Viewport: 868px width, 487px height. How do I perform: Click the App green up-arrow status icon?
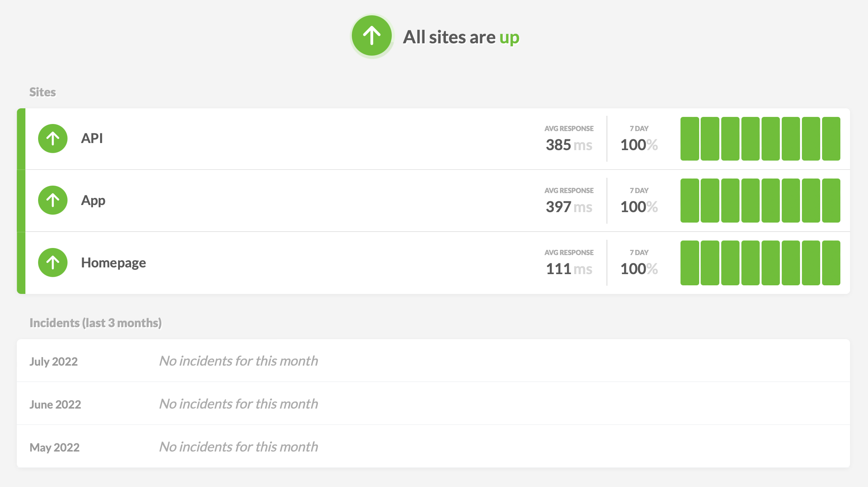(x=53, y=201)
